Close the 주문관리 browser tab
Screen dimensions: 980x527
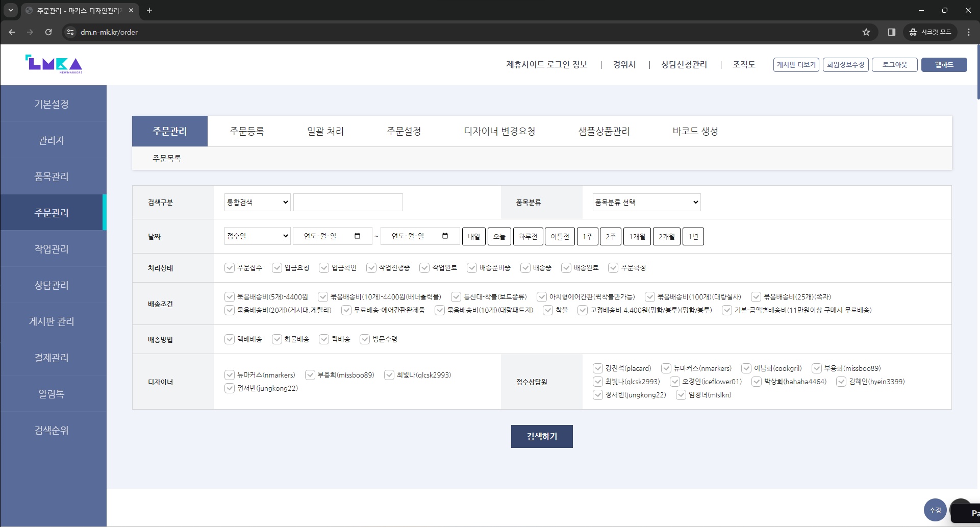point(131,10)
